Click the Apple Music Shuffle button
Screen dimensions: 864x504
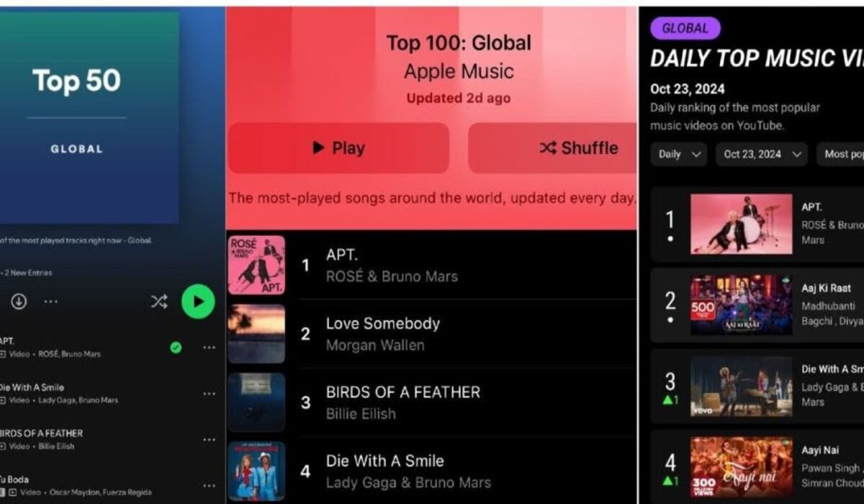pyautogui.click(x=553, y=148)
